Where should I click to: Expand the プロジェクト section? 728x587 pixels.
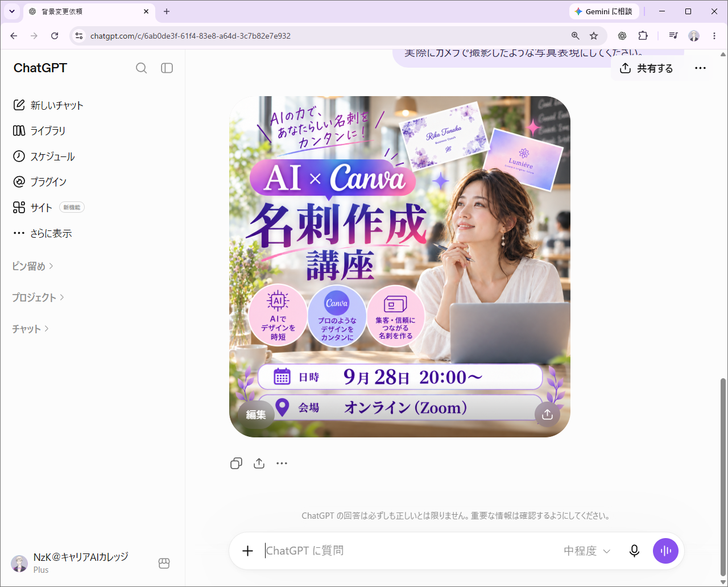tap(38, 297)
